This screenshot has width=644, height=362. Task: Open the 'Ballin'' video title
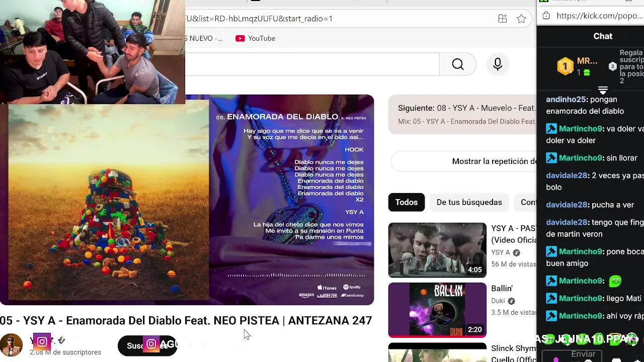(502, 289)
